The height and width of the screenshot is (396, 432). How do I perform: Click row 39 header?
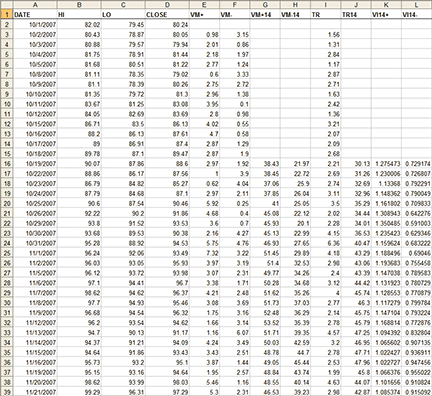pyautogui.click(x=7, y=392)
